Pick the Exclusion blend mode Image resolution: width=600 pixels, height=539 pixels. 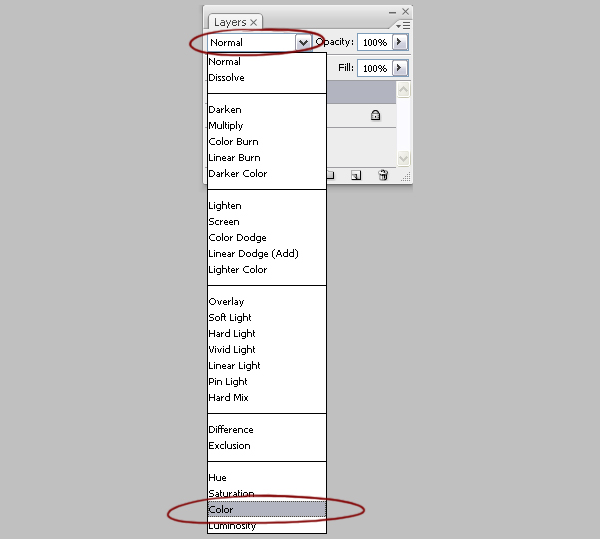[x=267, y=446]
